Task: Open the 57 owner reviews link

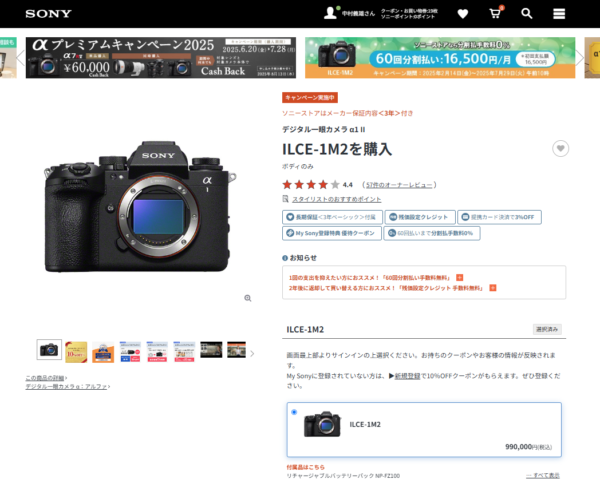Action: [399, 185]
